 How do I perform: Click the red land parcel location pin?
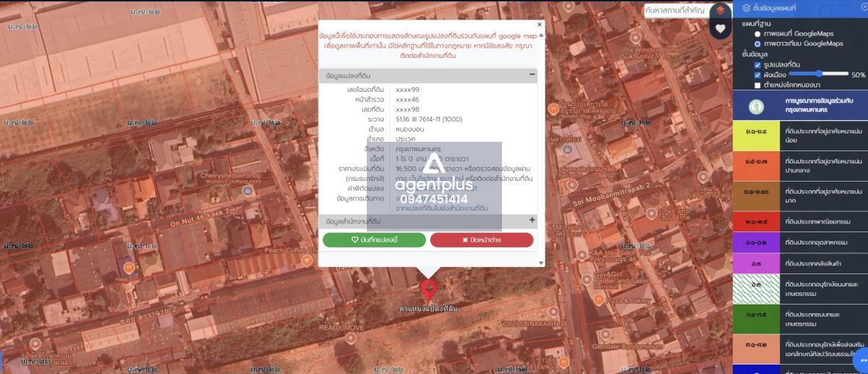pos(428,291)
